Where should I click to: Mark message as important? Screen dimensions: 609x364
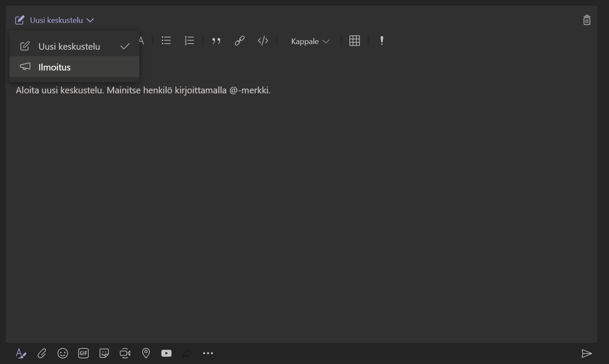pos(382,41)
